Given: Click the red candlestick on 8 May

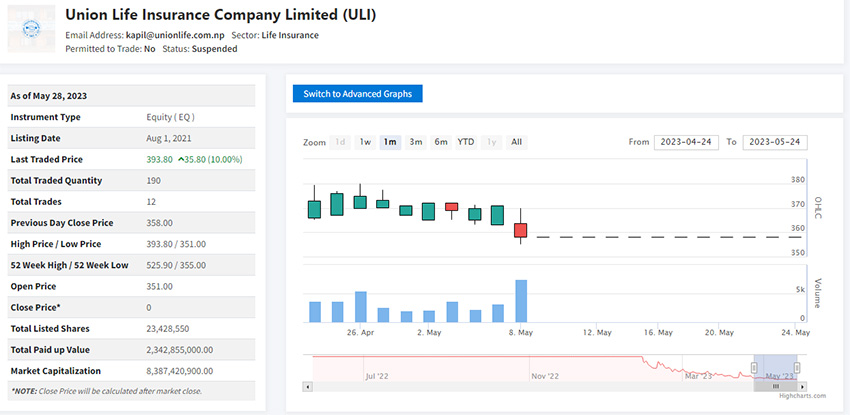Looking at the screenshot, I should [x=520, y=230].
